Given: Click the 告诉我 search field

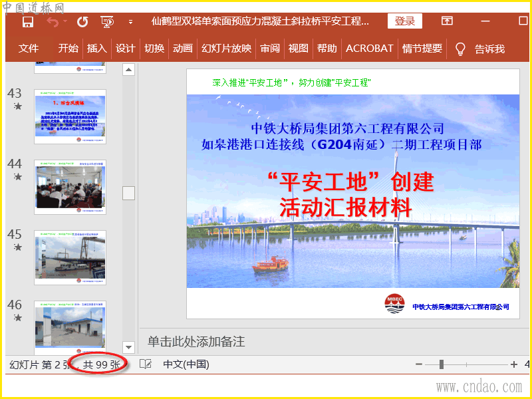Looking at the screenshot, I should coord(489,49).
